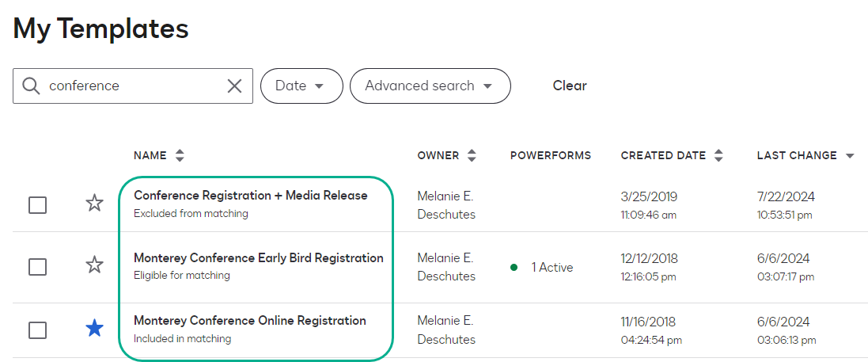Unstar Monterey Conference Online Registration template

[94, 328]
